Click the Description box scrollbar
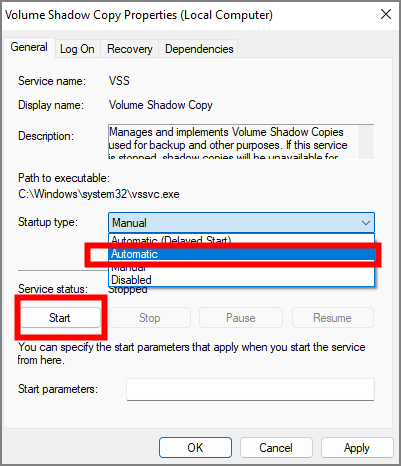This screenshot has height=466, width=401. tap(366, 142)
